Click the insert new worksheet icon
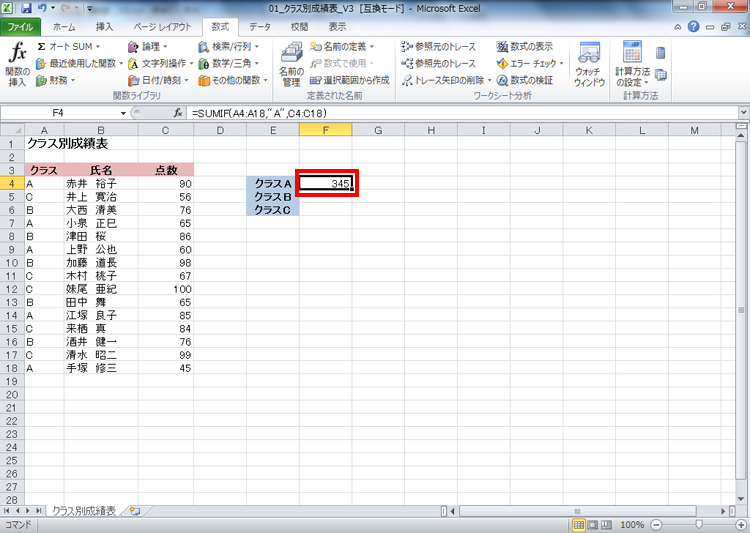The height and width of the screenshot is (533, 750). tap(135, 511)
